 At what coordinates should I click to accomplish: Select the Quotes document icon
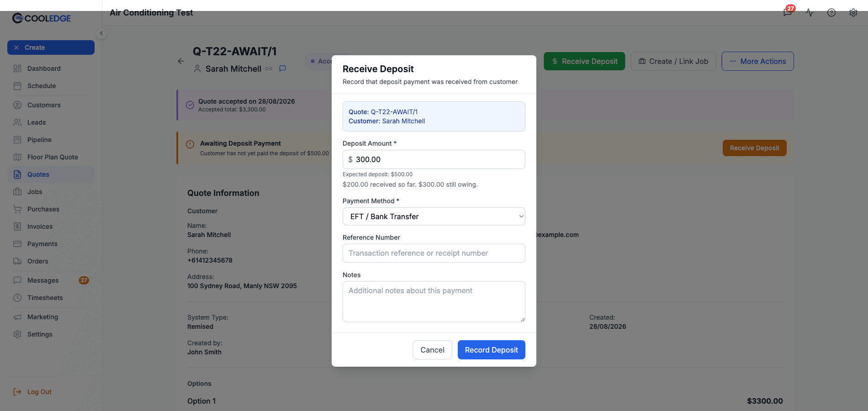click(17, 174)
